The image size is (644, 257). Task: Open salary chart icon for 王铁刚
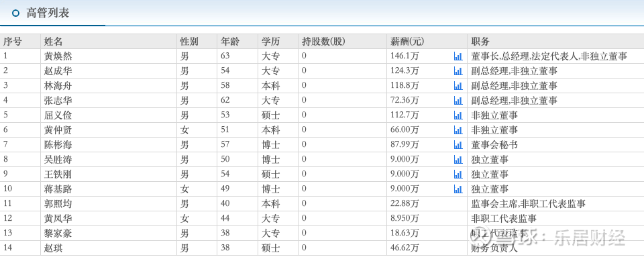coord(458,174)
